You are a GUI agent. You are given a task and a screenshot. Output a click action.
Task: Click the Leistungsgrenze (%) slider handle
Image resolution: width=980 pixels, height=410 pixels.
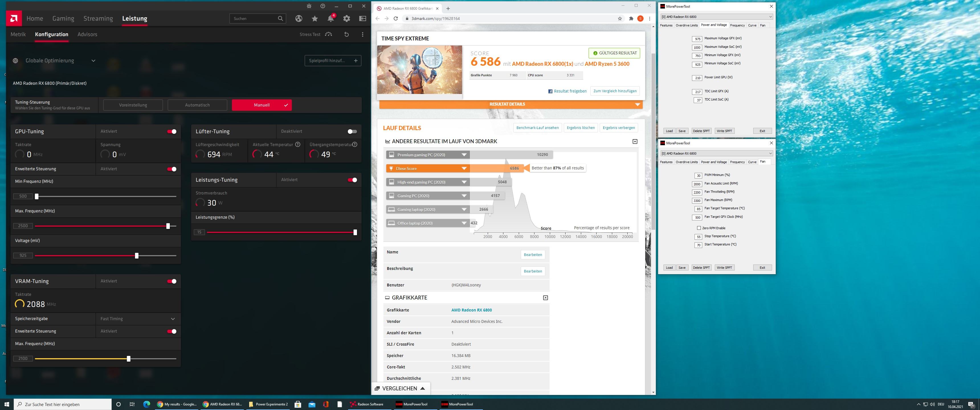(355, 232)
